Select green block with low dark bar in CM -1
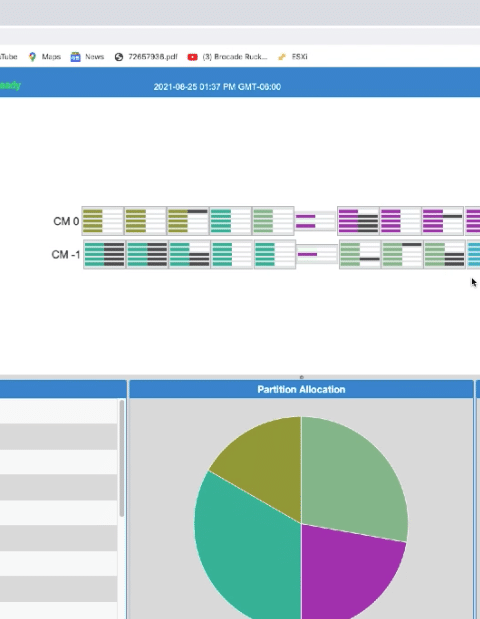Image resolution: width=480 pixels, height=619 pixels. click(360, 254)
